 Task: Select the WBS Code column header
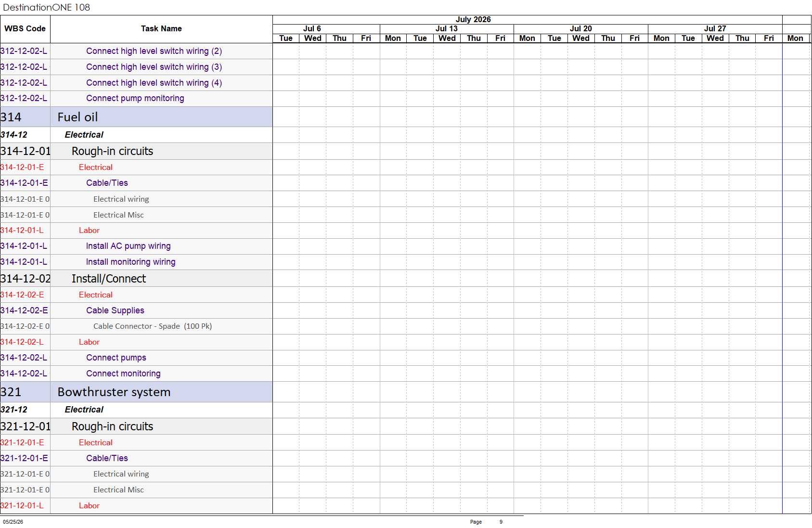click(x=25, y=29)
